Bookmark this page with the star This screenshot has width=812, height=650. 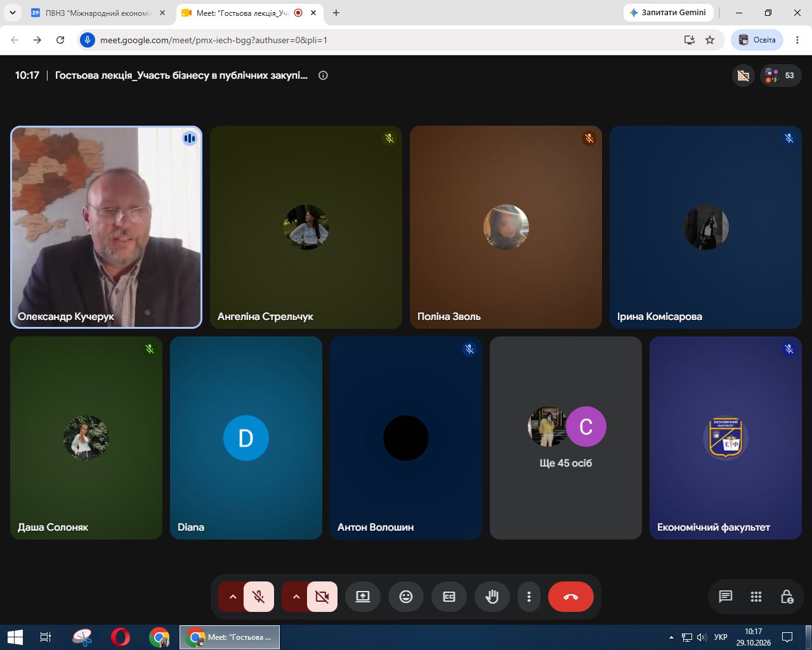pyautogui.click(x=710, y=40)
